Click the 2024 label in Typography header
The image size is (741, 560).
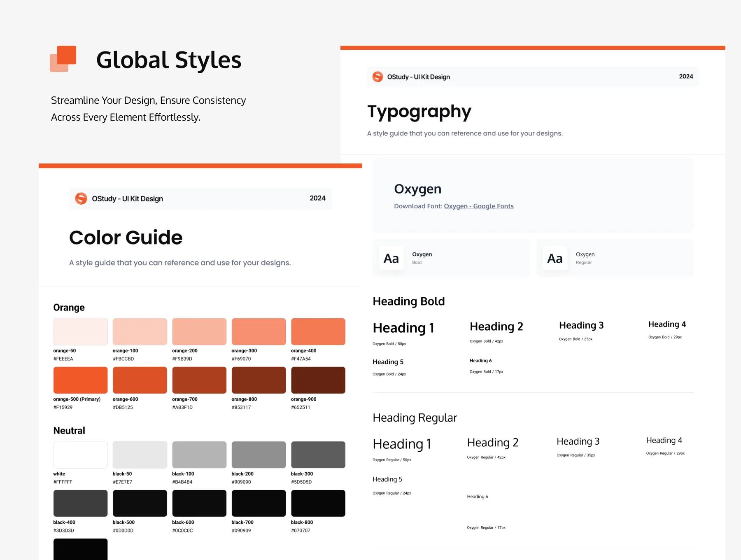(686, 77)
